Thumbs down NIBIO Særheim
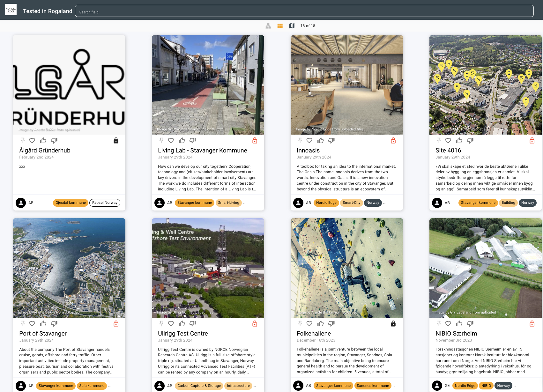The image size is (543, 392). point(470,323)
